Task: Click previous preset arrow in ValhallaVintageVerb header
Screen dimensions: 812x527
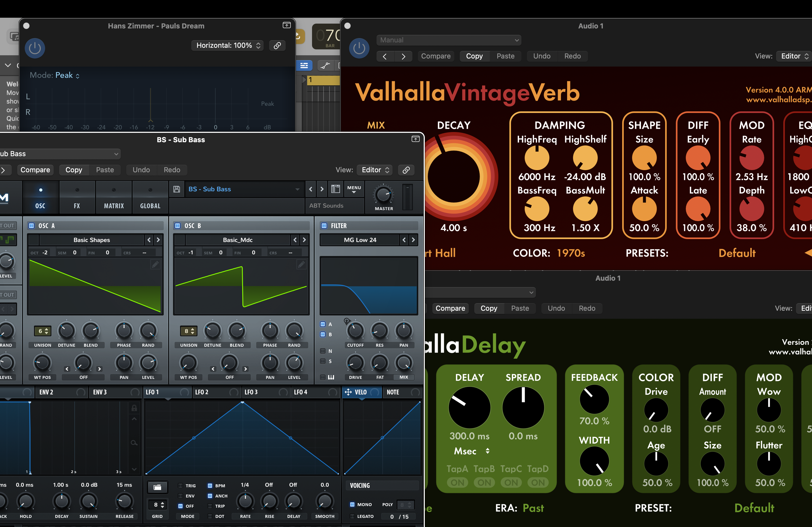Action: click(x=385, y=56)
